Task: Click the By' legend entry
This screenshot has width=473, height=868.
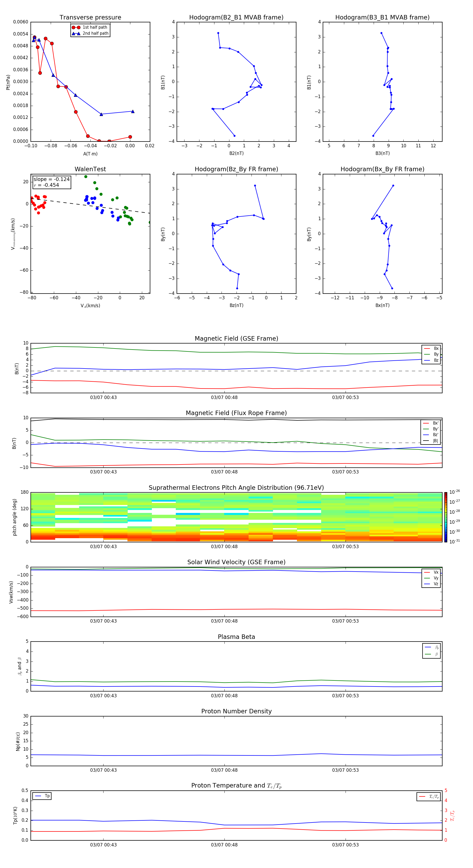Action: pos(431,429)
